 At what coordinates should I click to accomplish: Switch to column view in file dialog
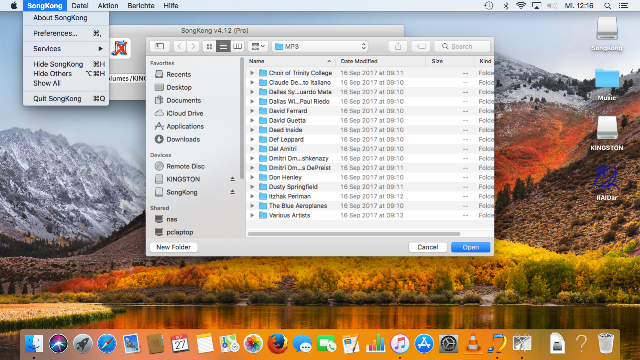click(237, 46)
